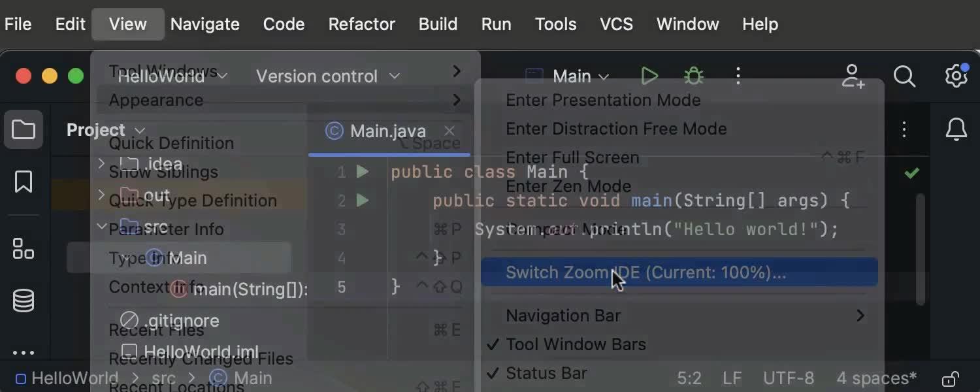Click src in the breadcrumb path
Viewport: 980px width, 392px height.
pos(163,378)
